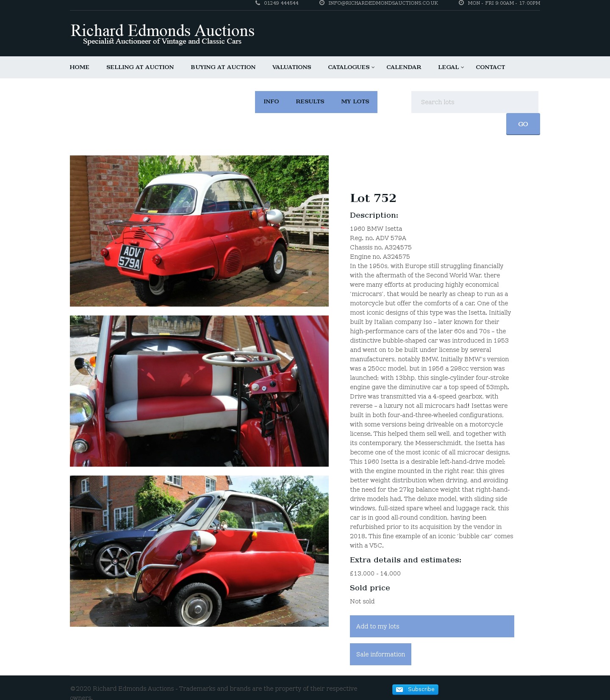
Task: Click the text Chassis no. A324575
Action: coord(381,247)
